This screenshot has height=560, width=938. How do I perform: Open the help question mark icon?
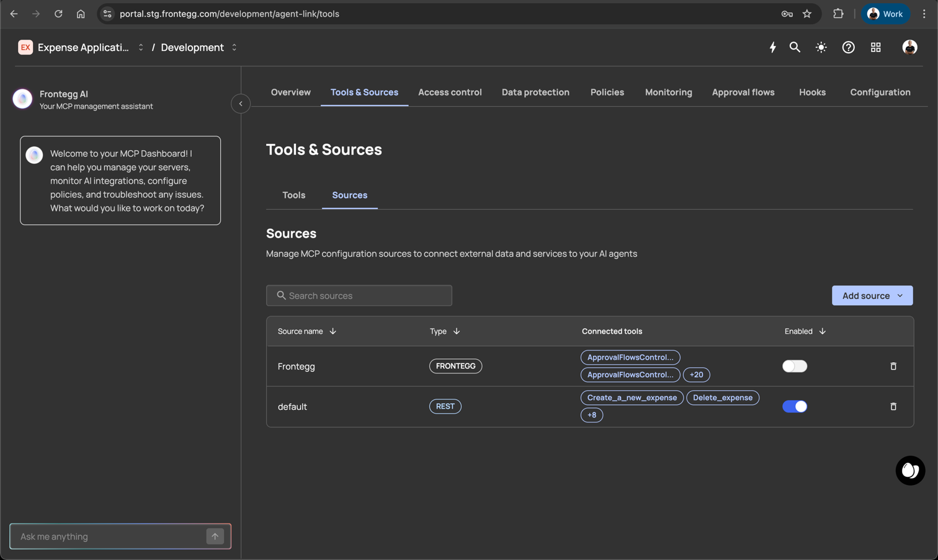(848, 47)
